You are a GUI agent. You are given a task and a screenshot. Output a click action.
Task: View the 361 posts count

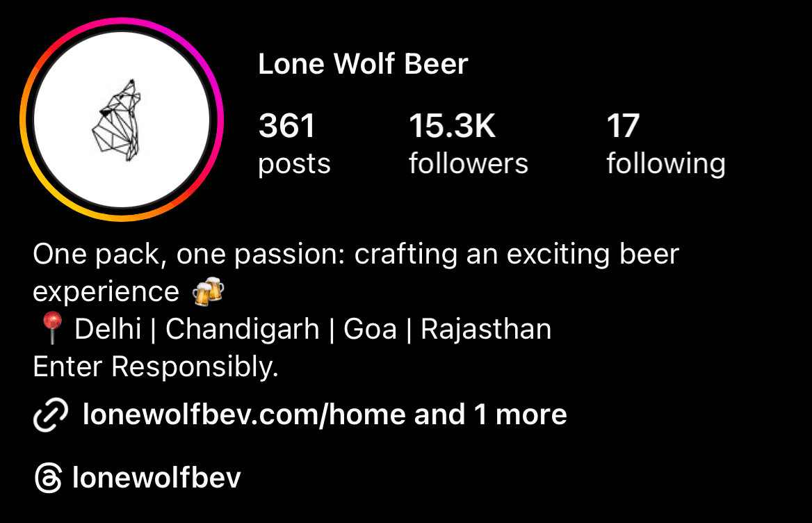point(287,126)
